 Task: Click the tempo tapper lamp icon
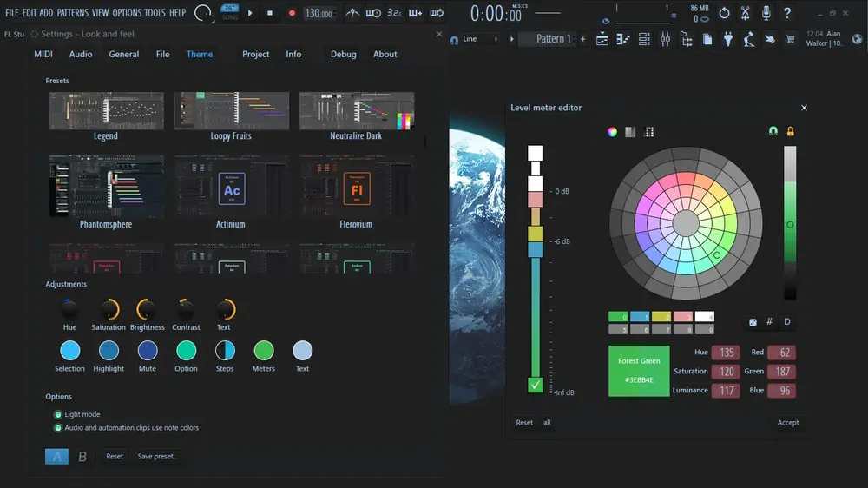[x=749, y=39]
